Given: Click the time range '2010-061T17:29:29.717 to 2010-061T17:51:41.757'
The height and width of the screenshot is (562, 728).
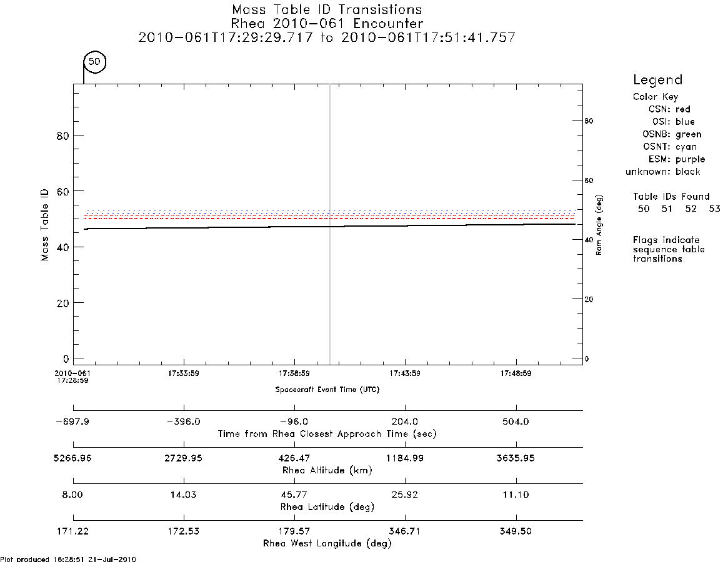Looking at the screenshot, I should coord(327,37).
